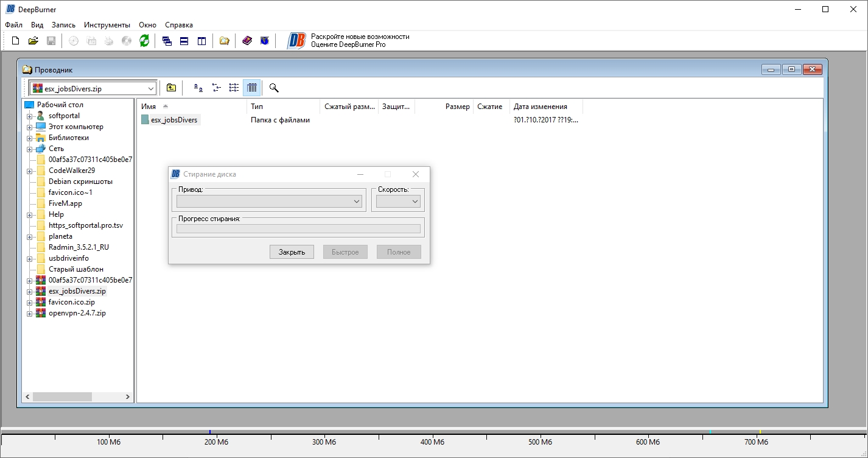Click the greyed-out printer icon

click(x=108, y=41)
